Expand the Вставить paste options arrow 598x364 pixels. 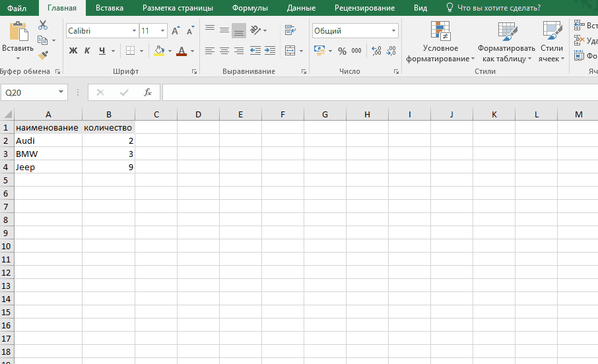(x=18, y=58)
